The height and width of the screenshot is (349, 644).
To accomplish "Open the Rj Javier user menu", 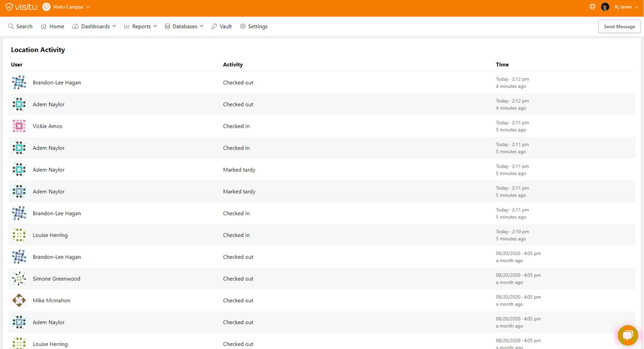I will [626, 7].
